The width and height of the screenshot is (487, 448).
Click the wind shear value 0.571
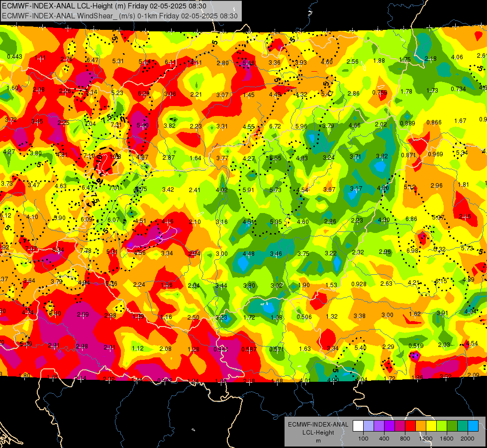click(x=277, y=349)
